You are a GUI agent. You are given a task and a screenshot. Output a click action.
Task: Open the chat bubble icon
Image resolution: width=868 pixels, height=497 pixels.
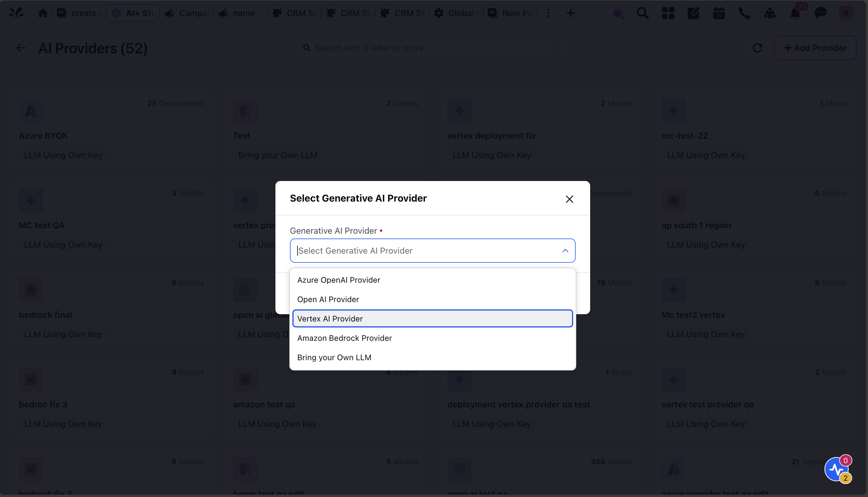(x=820, y=13)
